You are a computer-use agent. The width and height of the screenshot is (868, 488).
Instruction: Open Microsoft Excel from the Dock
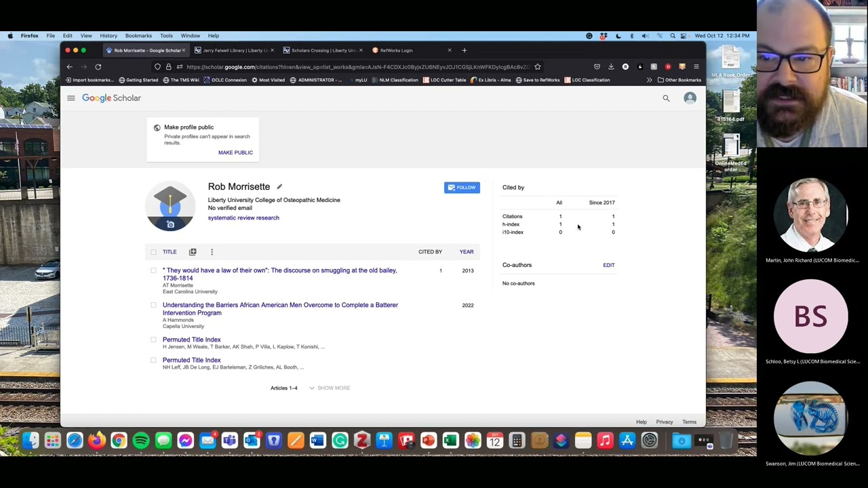(x=450, y=441)
